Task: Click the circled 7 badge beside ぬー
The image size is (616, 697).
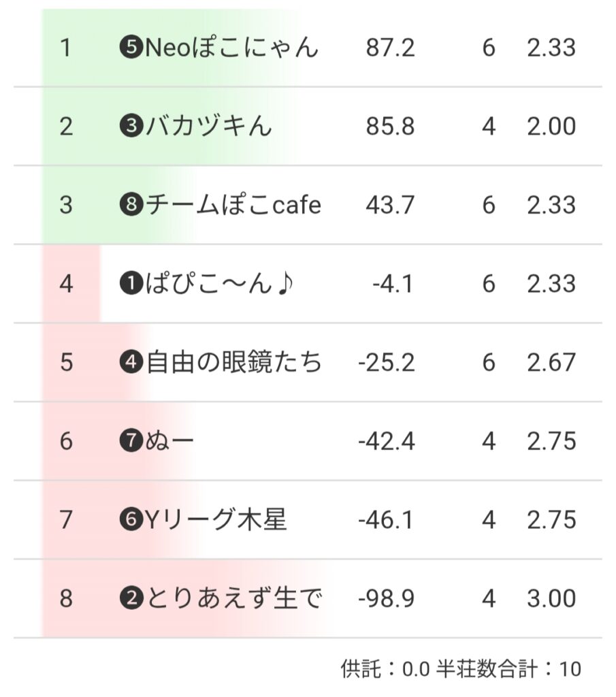Action: tap(131, 441)
